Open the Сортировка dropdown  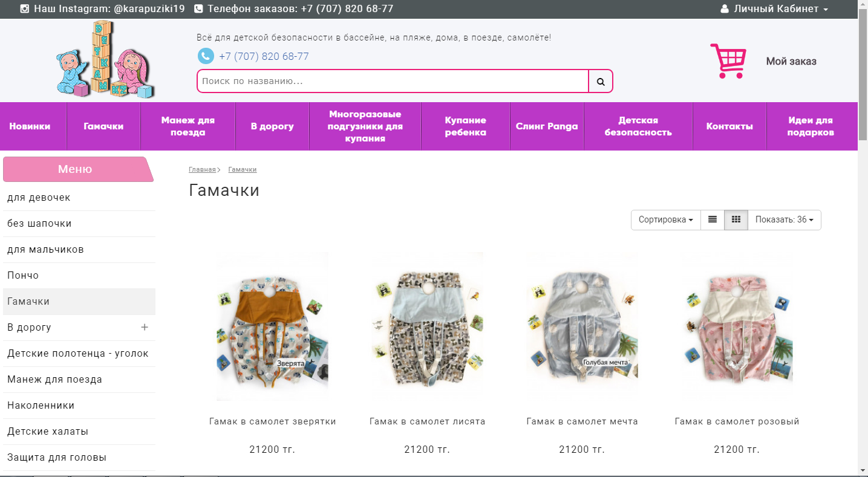point(666,219)
